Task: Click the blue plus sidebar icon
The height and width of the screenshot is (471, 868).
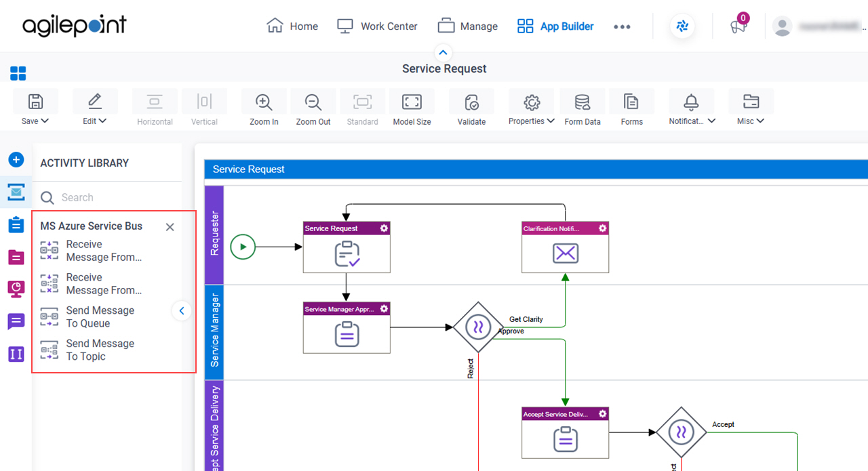Action: pos(16,160)
